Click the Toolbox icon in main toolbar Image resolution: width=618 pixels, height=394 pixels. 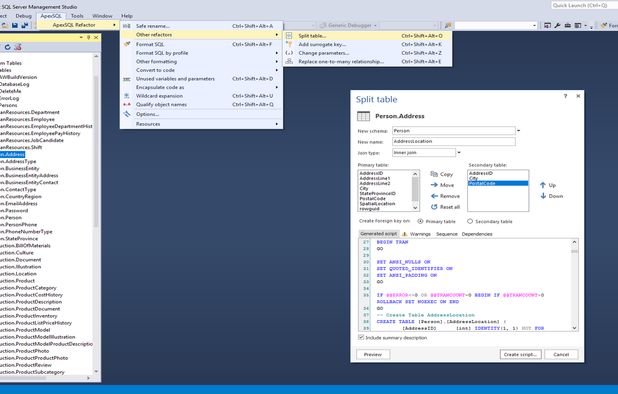click(567, 25)
